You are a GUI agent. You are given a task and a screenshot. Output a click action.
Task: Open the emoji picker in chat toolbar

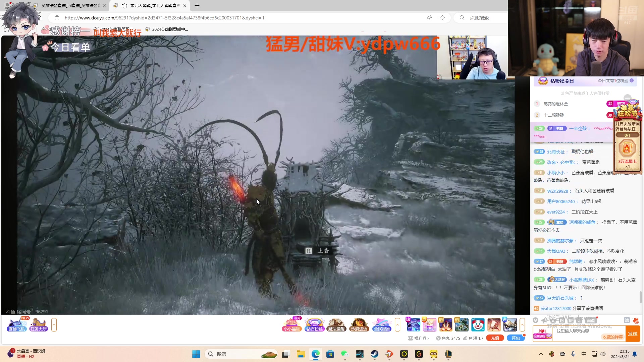pyautogui.click(x=536, y=320)
